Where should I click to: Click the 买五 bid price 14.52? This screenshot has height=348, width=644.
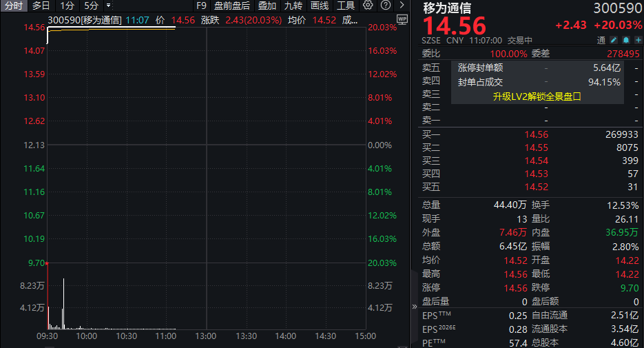coord(536,187)
